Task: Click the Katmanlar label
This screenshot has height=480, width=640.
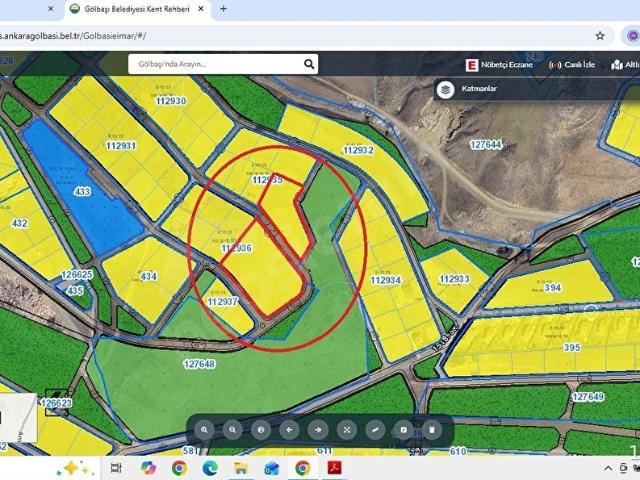Action: (x=479, y=89)
